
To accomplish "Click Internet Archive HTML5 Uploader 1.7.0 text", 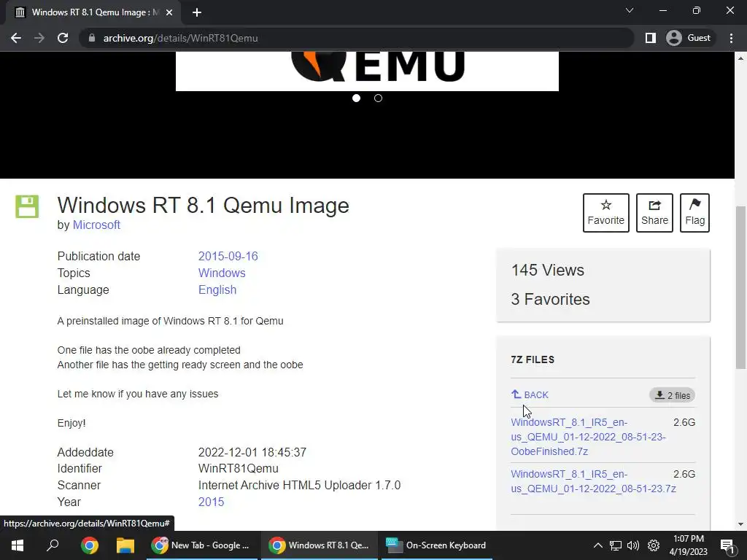I will (x=299, y=485).
